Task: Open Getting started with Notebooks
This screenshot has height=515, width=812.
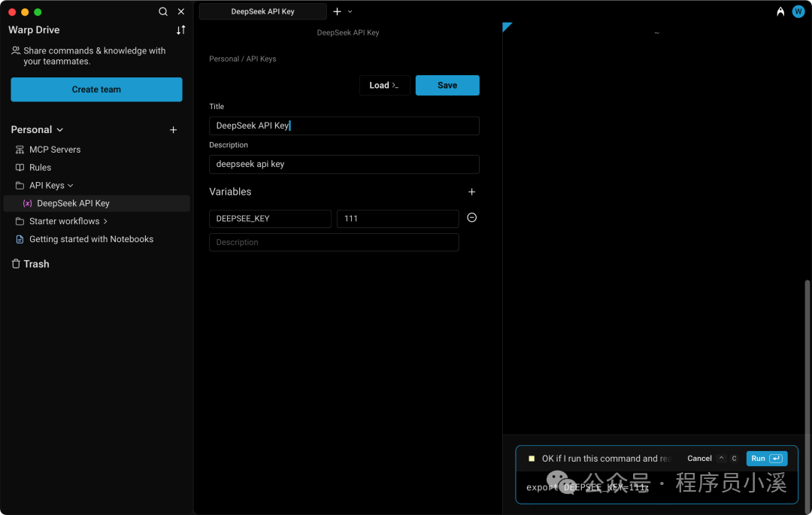Action: pyautogui.click(x=91, y=239)
